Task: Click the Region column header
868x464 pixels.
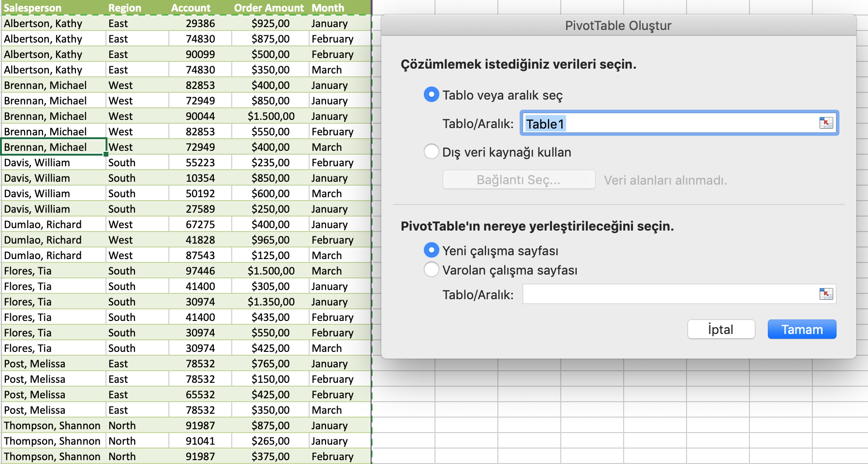Action: pos(125,8)
